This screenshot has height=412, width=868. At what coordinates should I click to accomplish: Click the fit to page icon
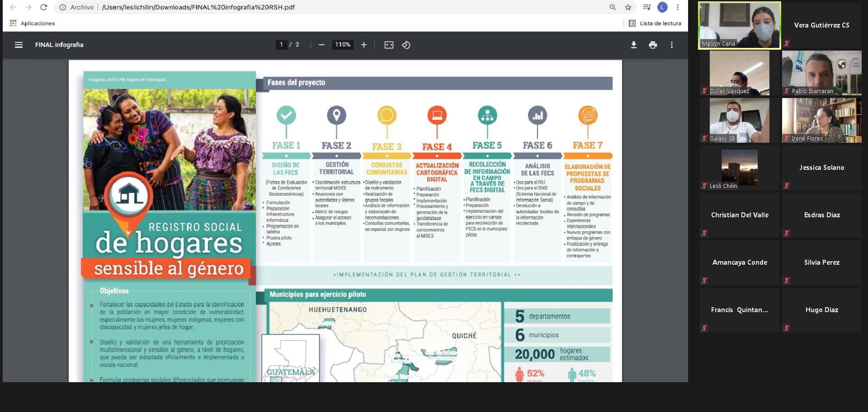pyautogui.click(x=389, y=45)
